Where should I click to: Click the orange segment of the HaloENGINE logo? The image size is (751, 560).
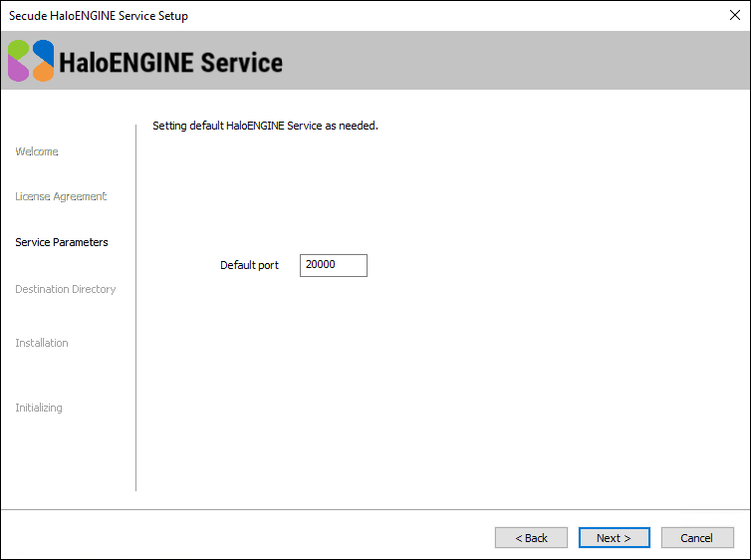pyautogui.click(x=43, y=72)
